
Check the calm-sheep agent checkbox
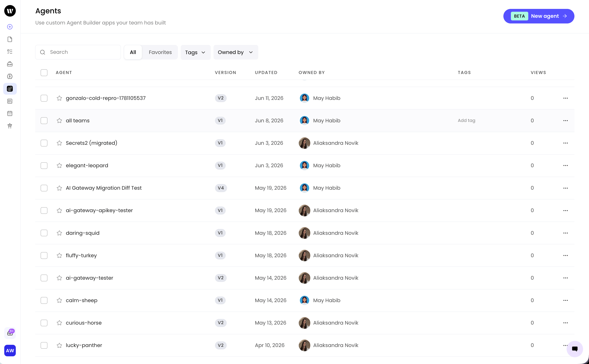pyautogui.click(x=44, y=301)
